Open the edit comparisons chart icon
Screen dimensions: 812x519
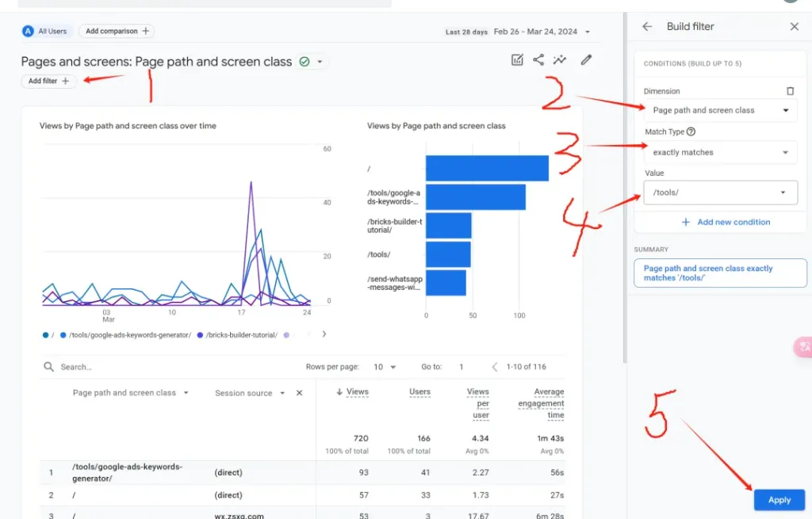[517, 60]
